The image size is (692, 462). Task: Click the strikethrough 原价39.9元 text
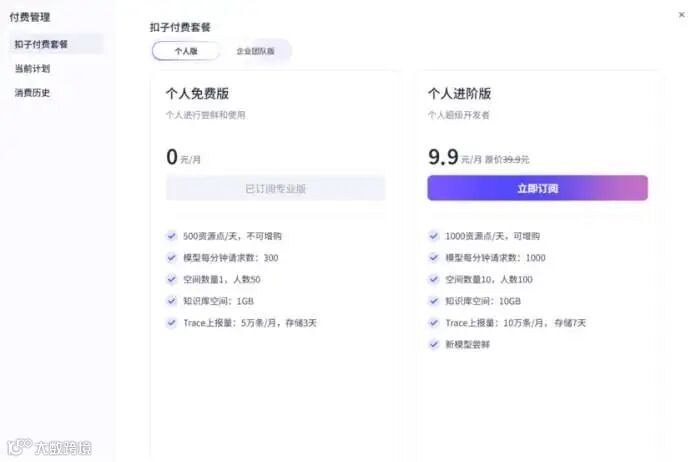507,159
